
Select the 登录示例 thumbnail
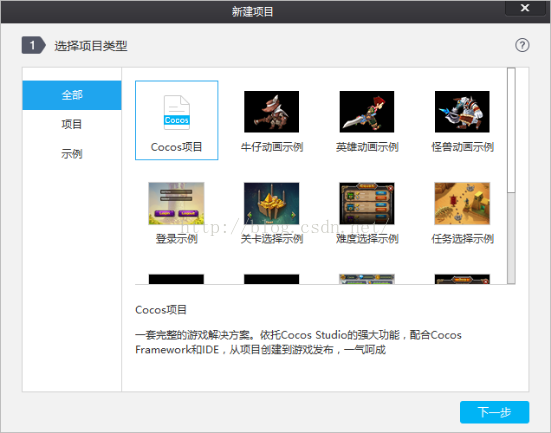(176, 203)
